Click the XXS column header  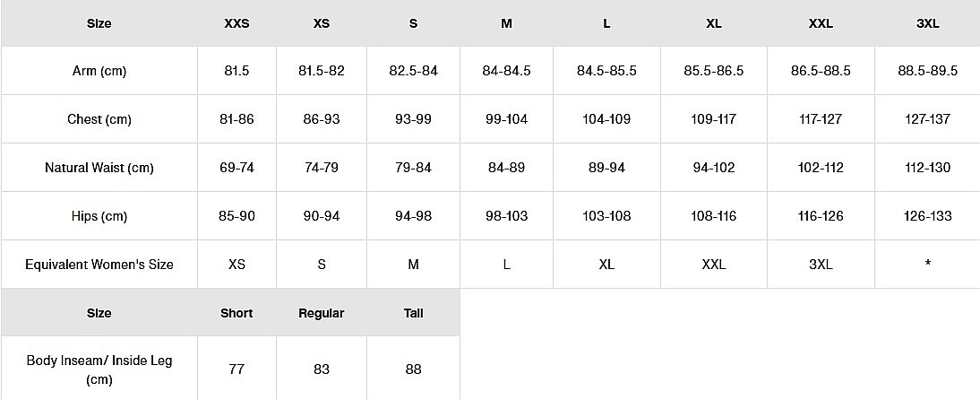click(x=236, y=23)
